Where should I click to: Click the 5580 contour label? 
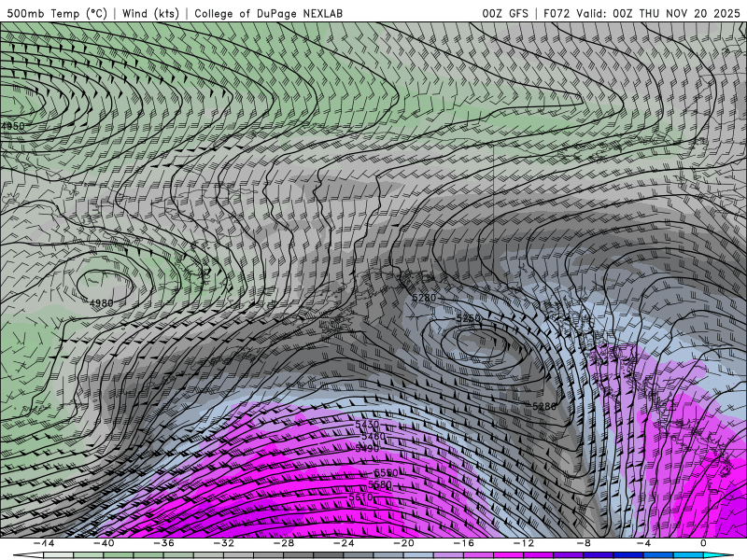coord(380,484)
